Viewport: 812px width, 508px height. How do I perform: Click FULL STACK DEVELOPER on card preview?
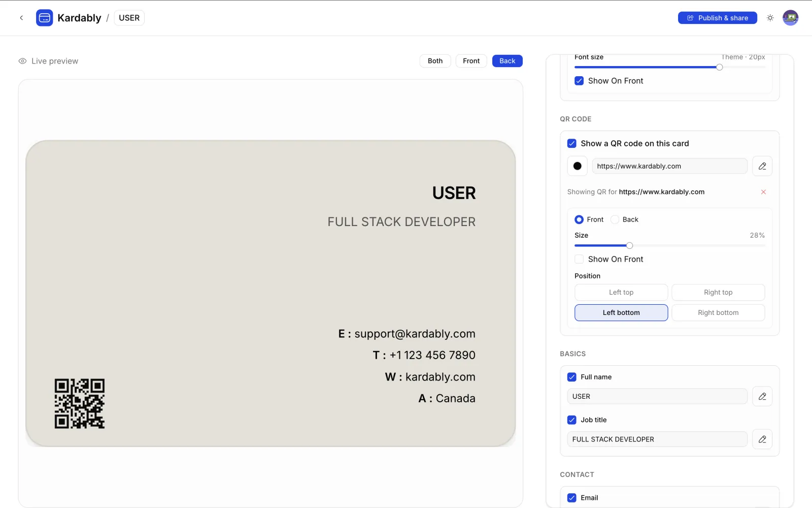click(x=401, y=222)
